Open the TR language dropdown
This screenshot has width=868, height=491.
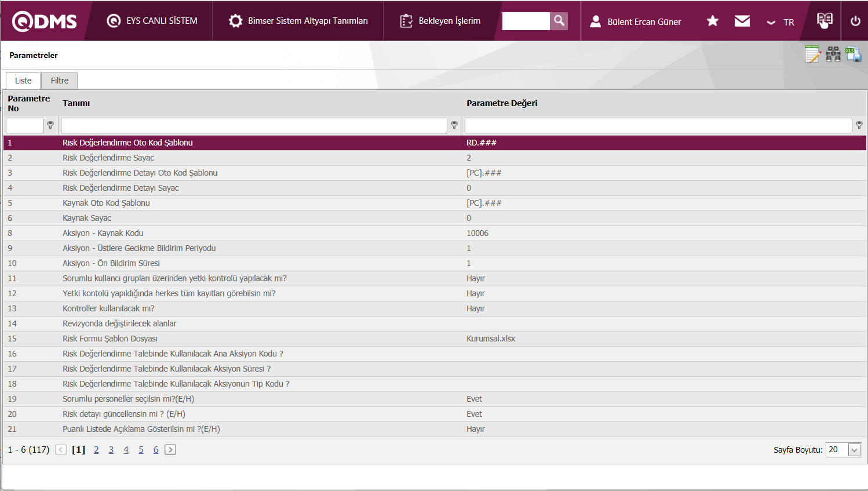pyautogui.click(x=781, y=22)
